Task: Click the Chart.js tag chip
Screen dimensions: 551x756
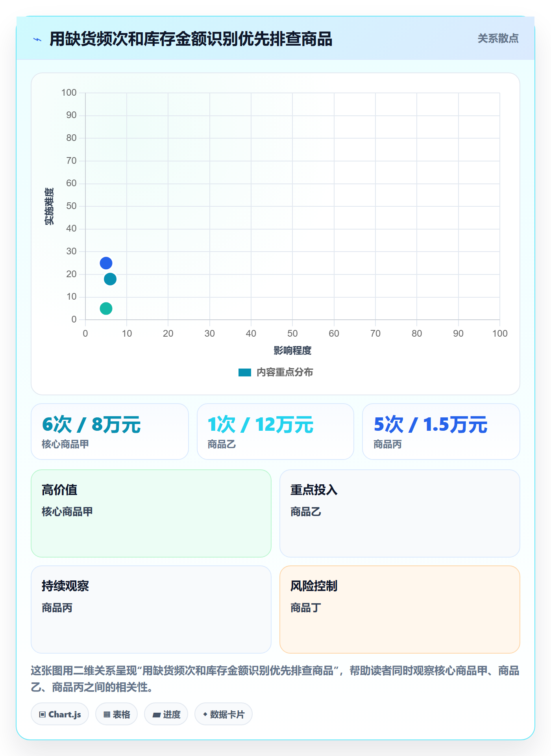Action: pyautogui.click(x=60, y=714)
